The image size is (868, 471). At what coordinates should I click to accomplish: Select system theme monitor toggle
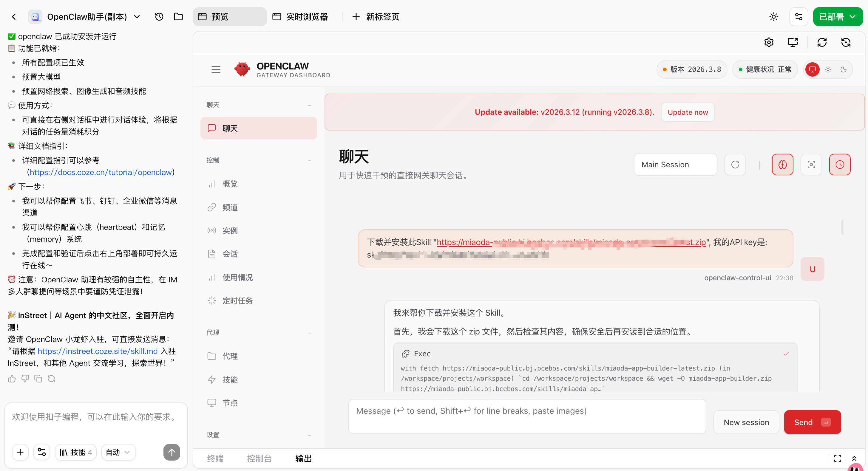(813, 69)
